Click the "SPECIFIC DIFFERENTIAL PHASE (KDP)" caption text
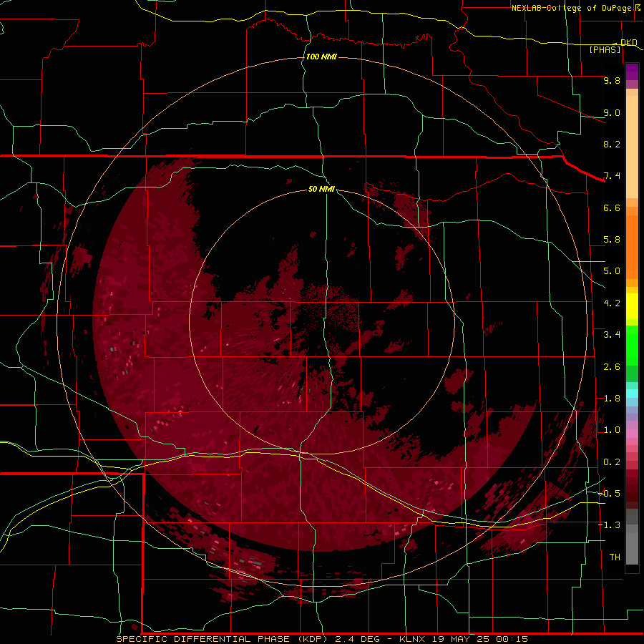This screenshot has width=644, height=644. (x=222, y=639)
